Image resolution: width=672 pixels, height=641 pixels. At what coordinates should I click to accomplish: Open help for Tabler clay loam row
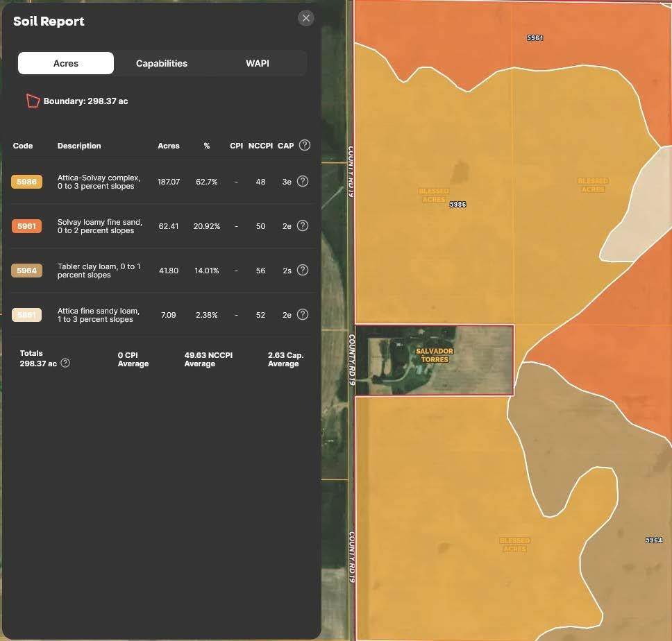point(303,270)
